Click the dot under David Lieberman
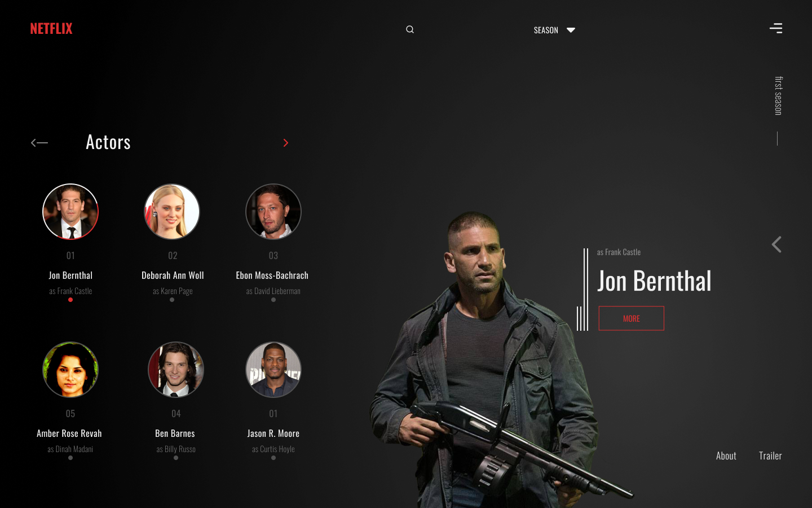Viewport: 812px width, 508px height. [x=273, y=300]
